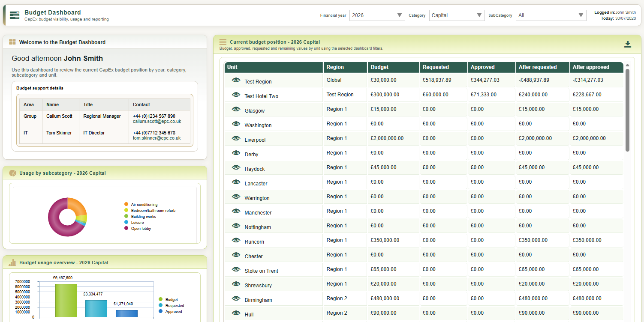This screenshot has width=644, height=322.
Task: Sort table by Region column header
Action: 345,67
